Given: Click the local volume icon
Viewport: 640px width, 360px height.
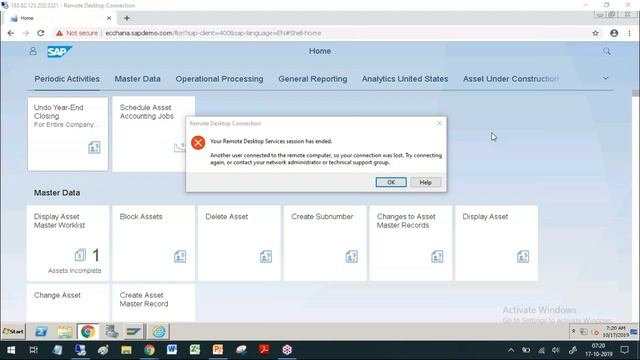Looking at the screenshot, I should click(x=556, y=350).
